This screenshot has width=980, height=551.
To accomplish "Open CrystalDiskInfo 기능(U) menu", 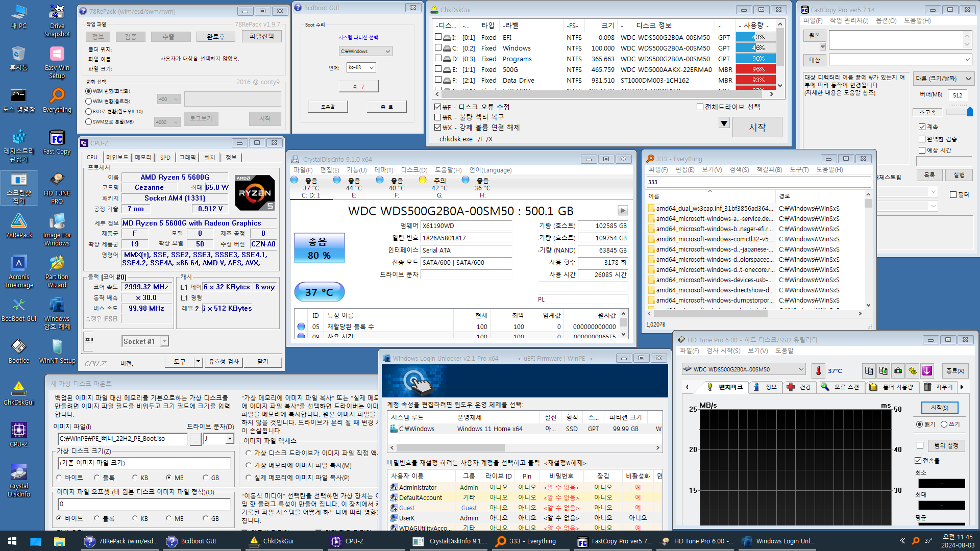I will point(356,170).
